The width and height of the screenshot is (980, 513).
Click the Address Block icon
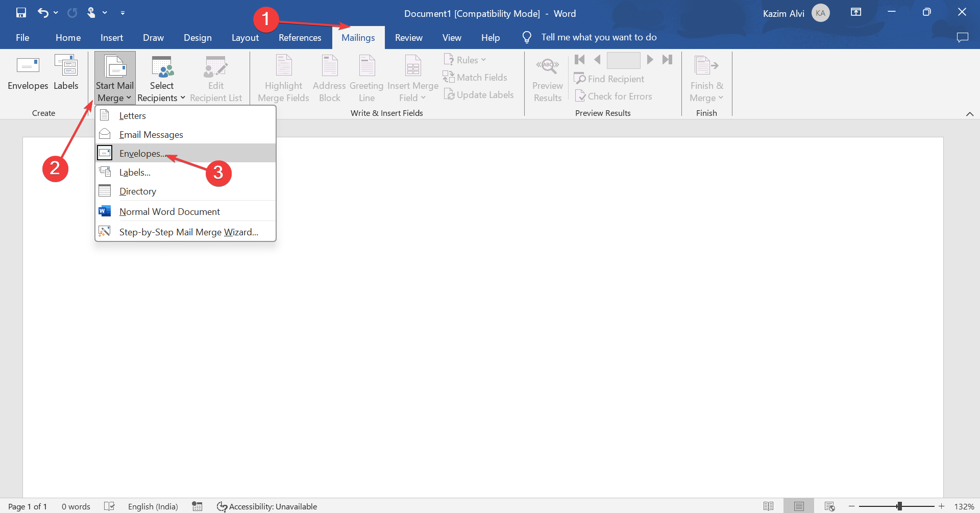point(330,66)
